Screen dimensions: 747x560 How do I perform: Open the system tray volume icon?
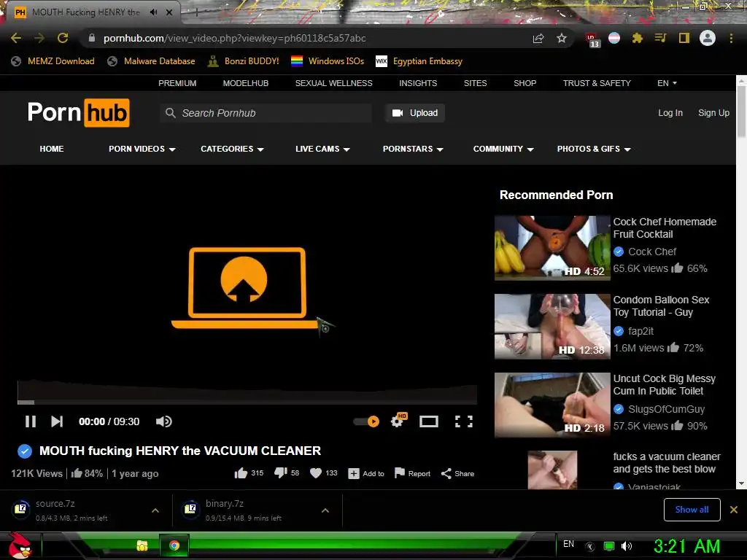tap(627, 546)
